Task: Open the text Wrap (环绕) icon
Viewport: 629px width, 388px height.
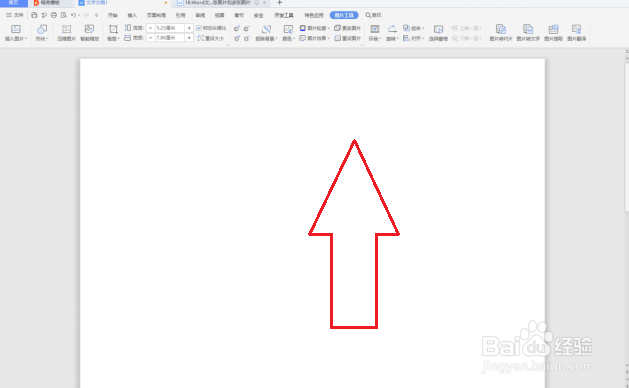Action: (x=375, y=29)
